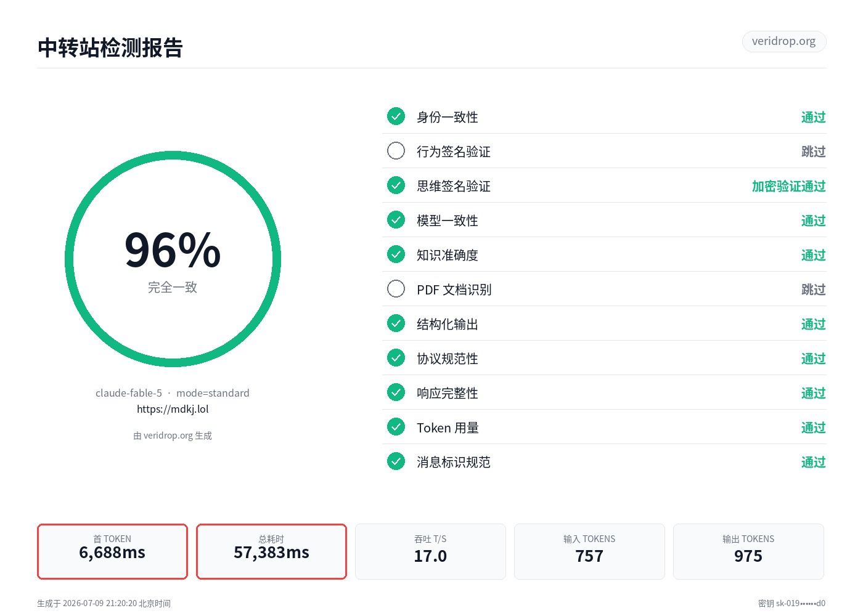Click the empty circle beside 行为签名验证

(x=396, y=151)
